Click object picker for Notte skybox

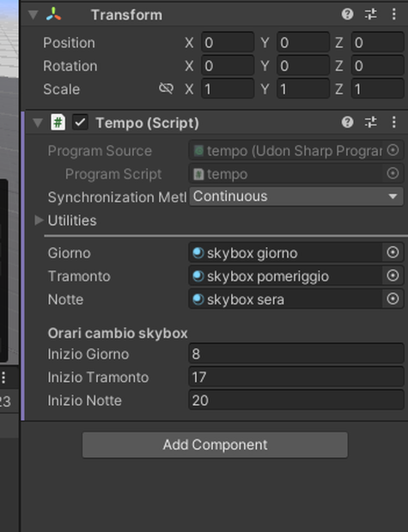(x=393, y=299)
